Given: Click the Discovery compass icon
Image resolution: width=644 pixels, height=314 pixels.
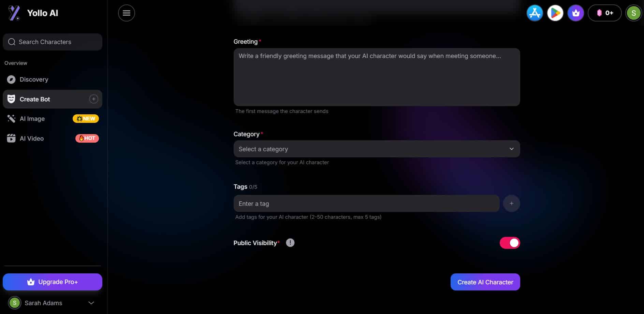Looking at the screenshot, I should coord(11,80).
